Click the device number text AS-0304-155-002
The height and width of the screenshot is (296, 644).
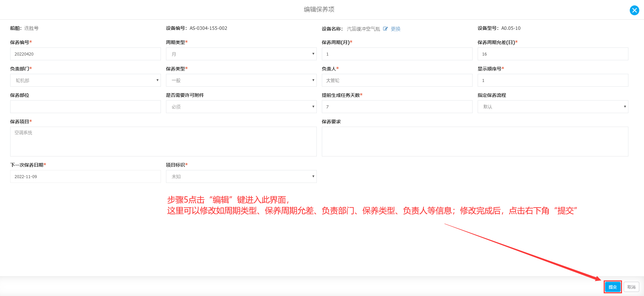tap(208, 28)
